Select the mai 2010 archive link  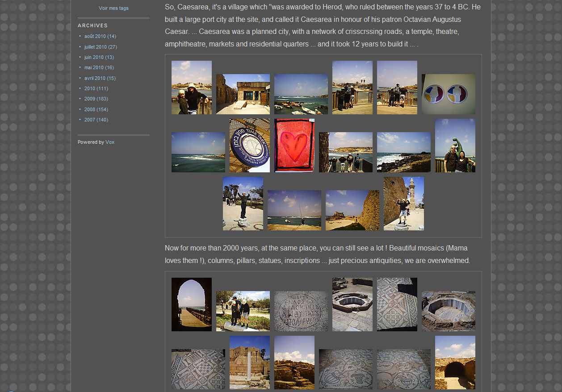[94, 68]
